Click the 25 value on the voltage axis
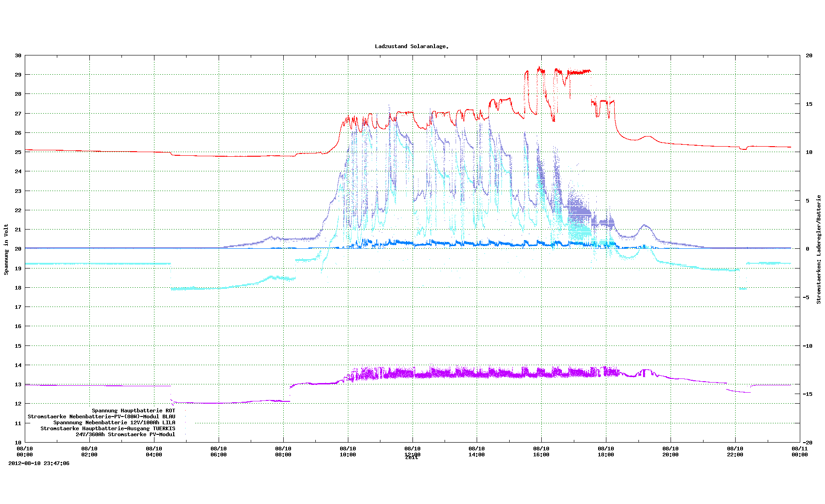Screen dimensions: 825x504 [18, 152]
